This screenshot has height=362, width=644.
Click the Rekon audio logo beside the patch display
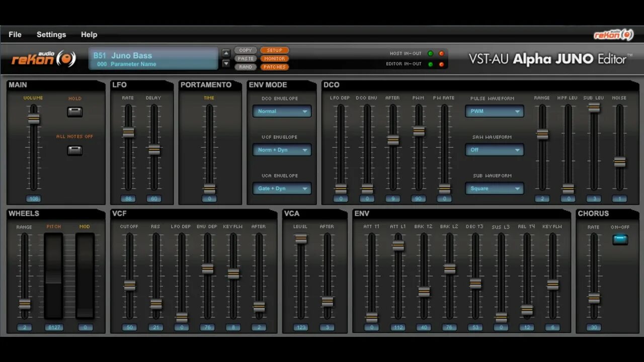coord(44,59)
